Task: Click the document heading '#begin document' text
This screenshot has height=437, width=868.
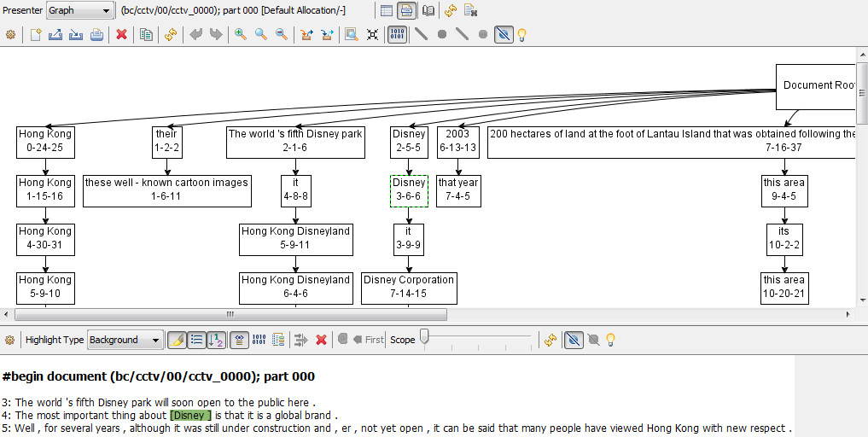Action: [x=158, y=376]
